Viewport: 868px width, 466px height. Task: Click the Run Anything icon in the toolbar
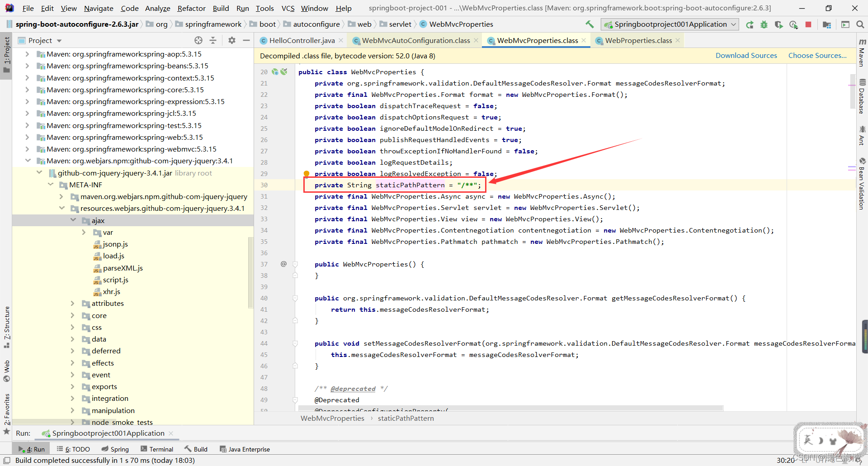point(845,24)
